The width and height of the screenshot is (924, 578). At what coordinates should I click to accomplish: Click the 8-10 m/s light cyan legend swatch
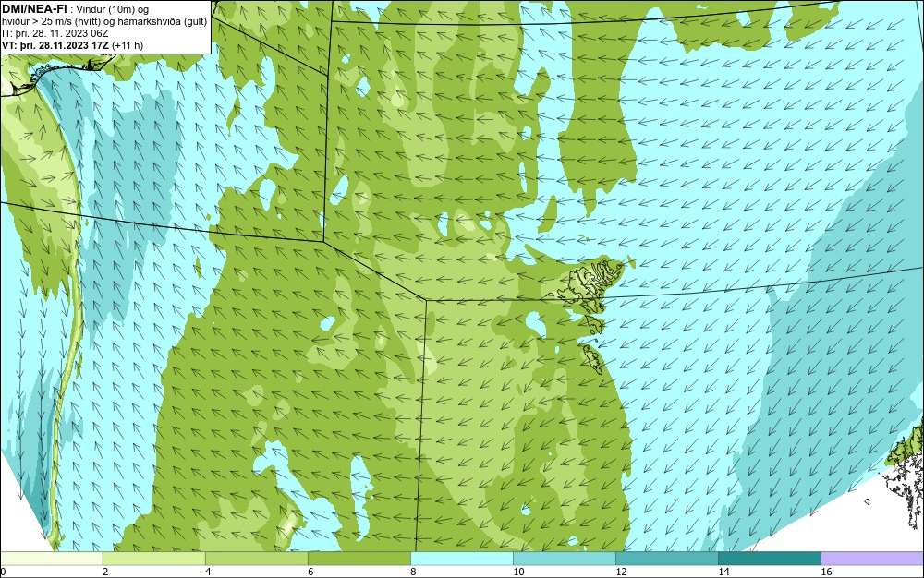[x=461, y=559]
